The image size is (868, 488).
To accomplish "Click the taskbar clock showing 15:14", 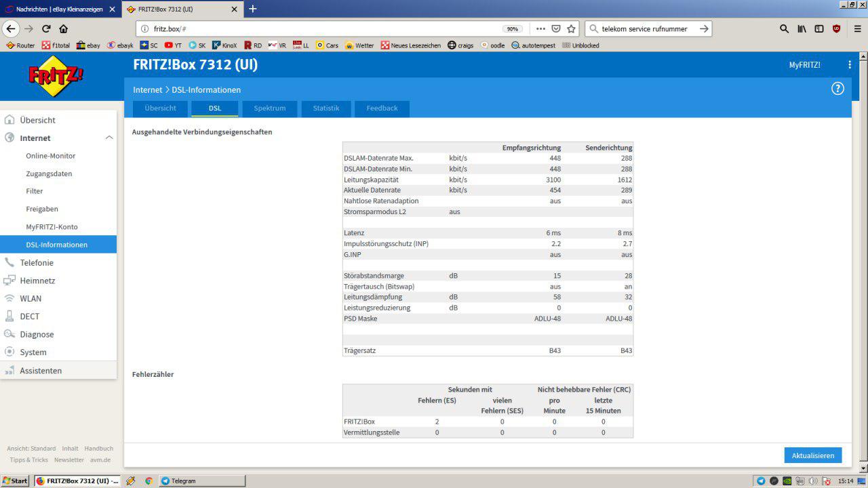I will click(846, 481).
